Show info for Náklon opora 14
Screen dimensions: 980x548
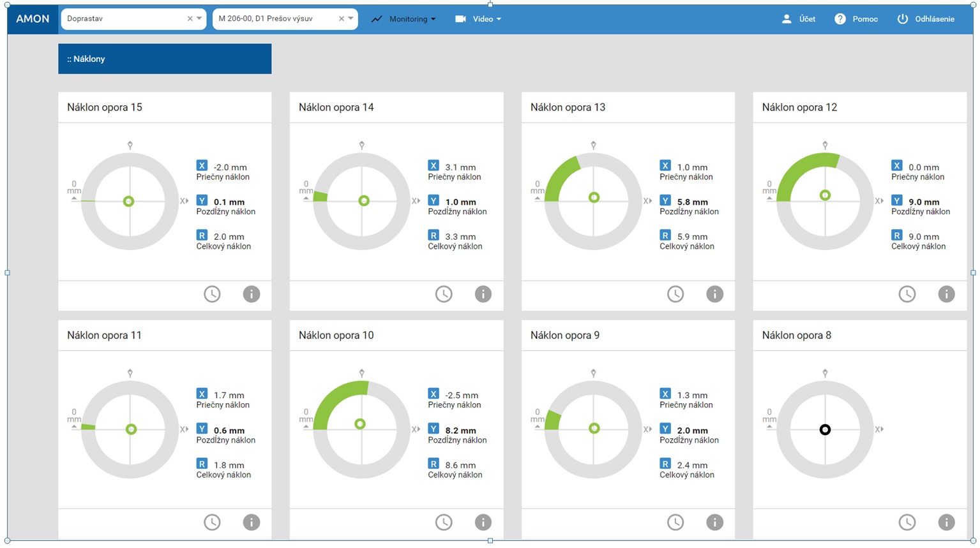(x=483, y=294)
